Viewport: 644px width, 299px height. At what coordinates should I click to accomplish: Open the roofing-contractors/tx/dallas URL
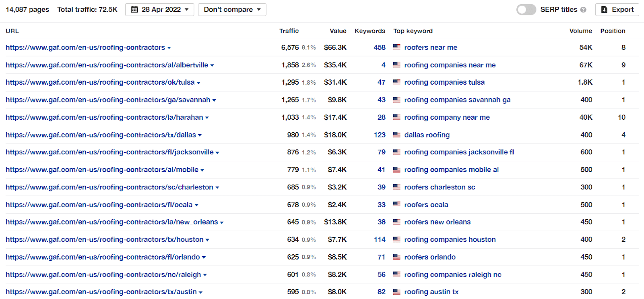(101, 135)
